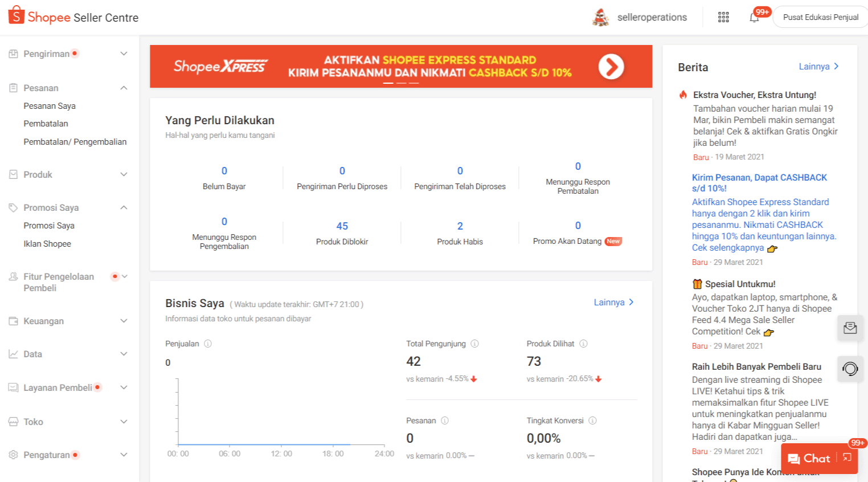
Task: Click the Pesanan clipboard icon in sidebar
Action: coord(13,88)
